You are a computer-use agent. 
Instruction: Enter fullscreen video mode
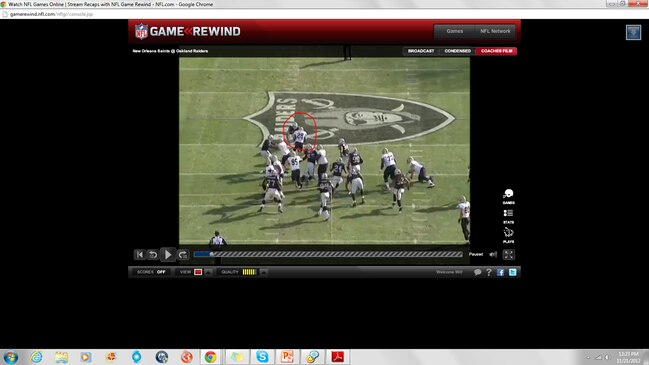click(x=509, y=255)
